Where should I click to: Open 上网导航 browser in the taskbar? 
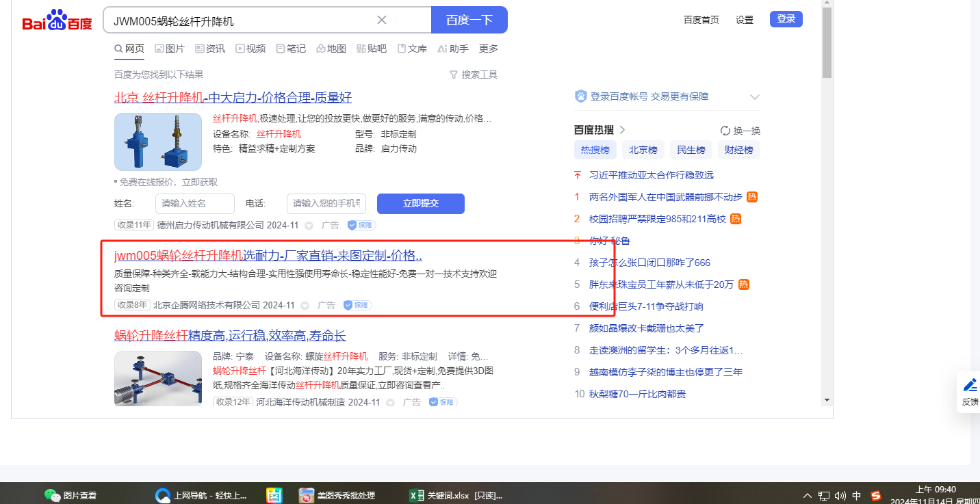201,495
